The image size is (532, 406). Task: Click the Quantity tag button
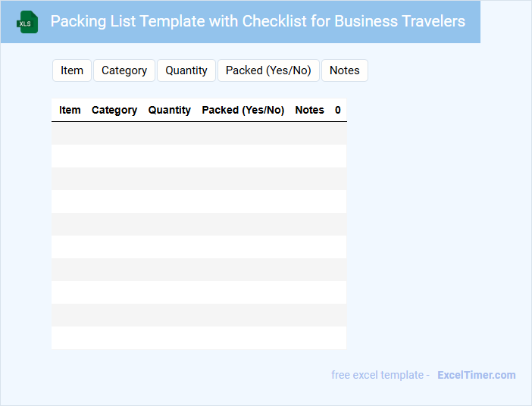tap(186, 70)
